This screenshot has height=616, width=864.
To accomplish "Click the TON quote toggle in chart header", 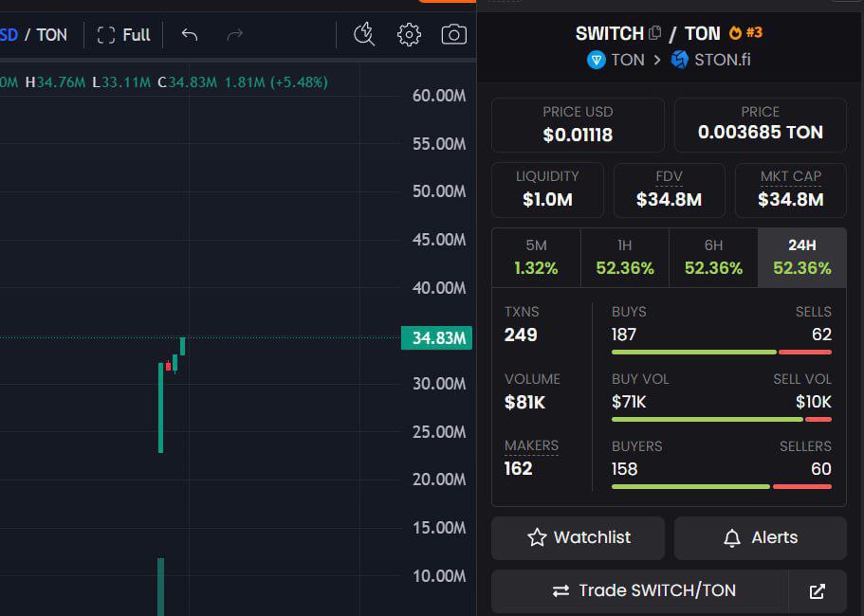I will (x=52, y=35).
